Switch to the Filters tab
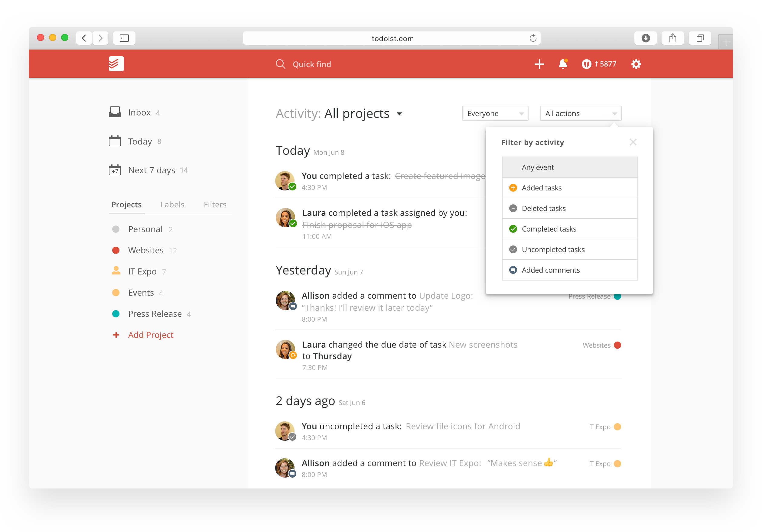 [215, 205]
